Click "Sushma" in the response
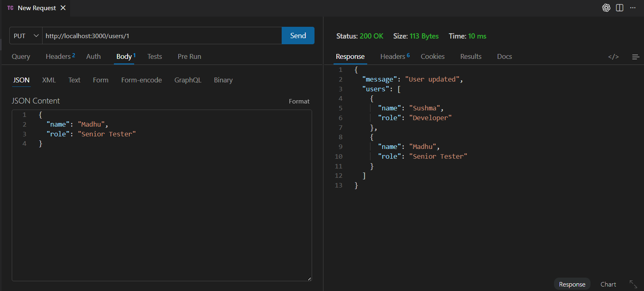 click(x=425, y=108)
